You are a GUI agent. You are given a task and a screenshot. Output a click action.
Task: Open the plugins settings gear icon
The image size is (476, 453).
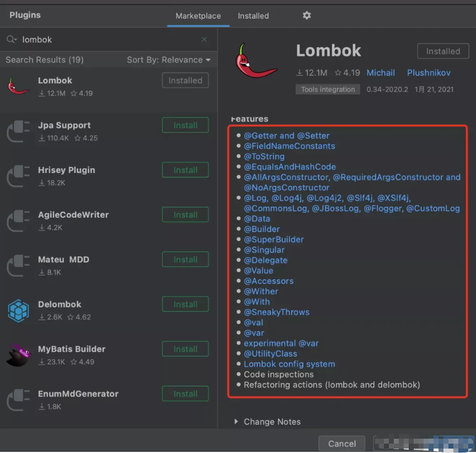307,15
